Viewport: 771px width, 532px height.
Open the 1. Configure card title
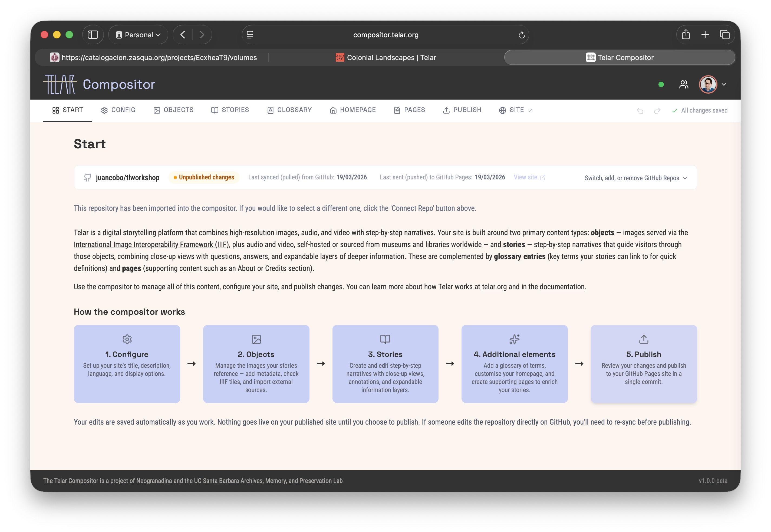[127, 354]
